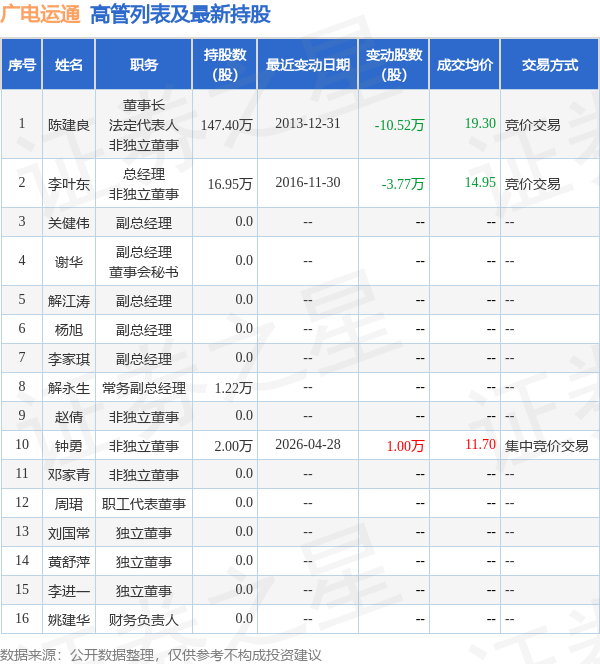Click the 姓名 column header

(x=69, y=65)
